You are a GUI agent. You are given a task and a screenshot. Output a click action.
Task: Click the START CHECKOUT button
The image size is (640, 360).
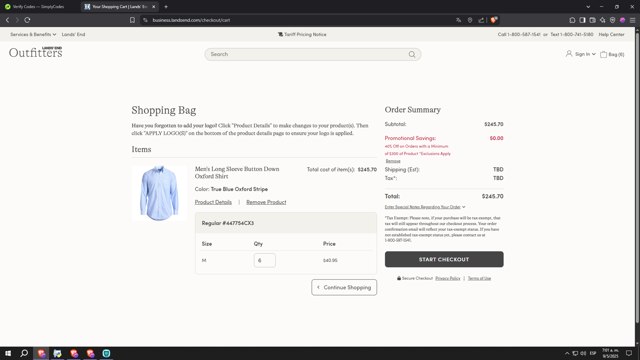point(444,259)
